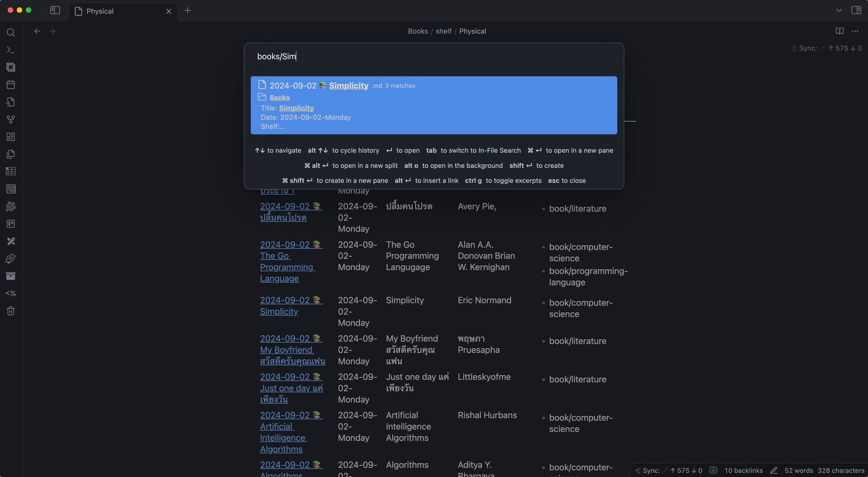The image size is (868, 477).
Task: Click the templater <% ribbon icon
Action: tap(11, 293)
